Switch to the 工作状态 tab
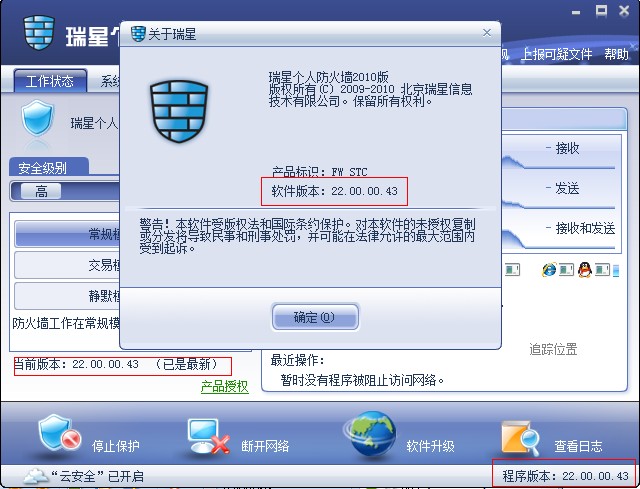The width and height of the screenshot is (640, 489). [x=50, y=81]
